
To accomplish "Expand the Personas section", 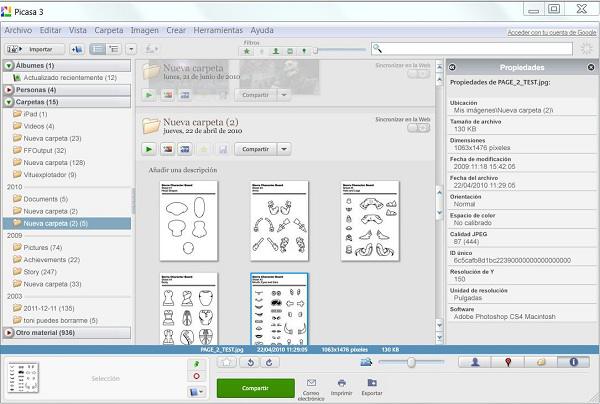I will click(9, 90).
